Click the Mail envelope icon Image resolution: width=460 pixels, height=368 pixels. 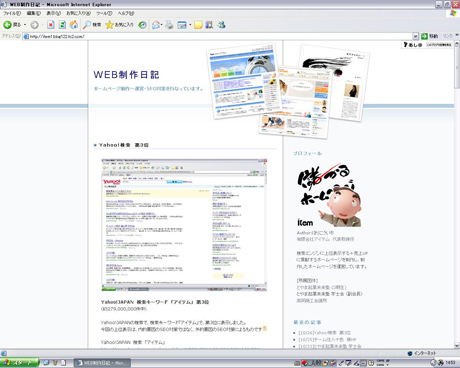(156, 25)
